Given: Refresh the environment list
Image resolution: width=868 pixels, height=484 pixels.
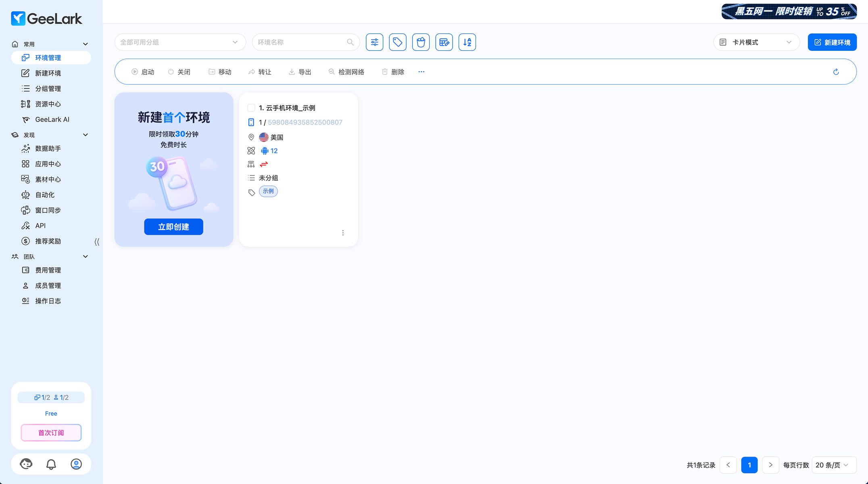Looking at the screenshot, I should tap(836, 72).
